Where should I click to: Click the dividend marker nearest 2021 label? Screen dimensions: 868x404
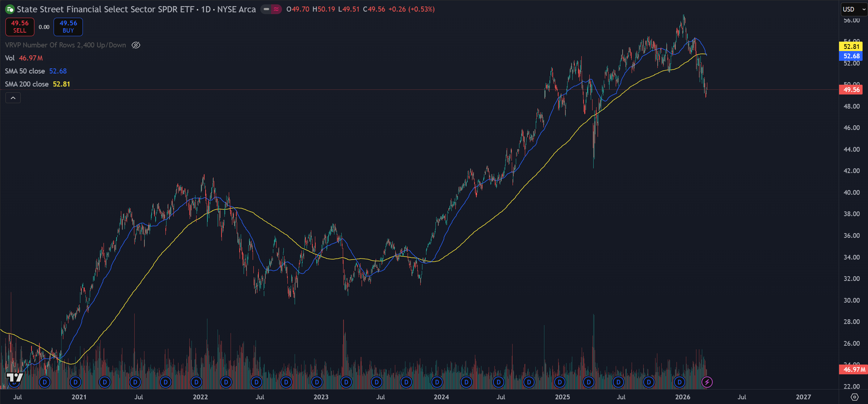75,382
